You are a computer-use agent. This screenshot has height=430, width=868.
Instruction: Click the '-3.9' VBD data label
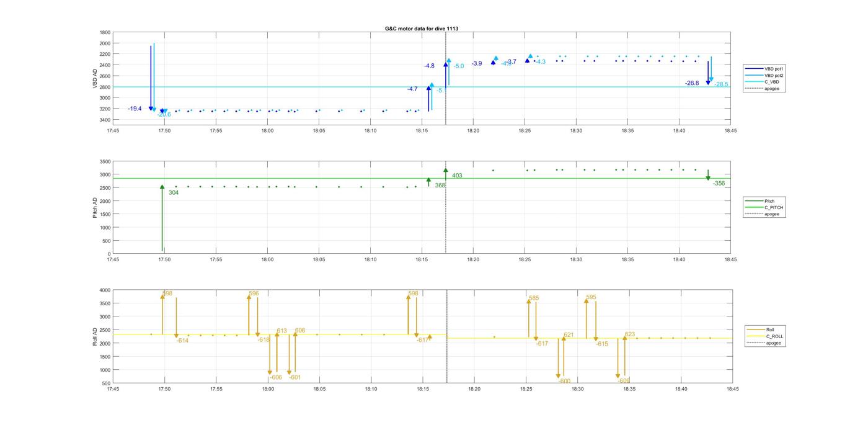pyautogui.click(x=477, y=63)
